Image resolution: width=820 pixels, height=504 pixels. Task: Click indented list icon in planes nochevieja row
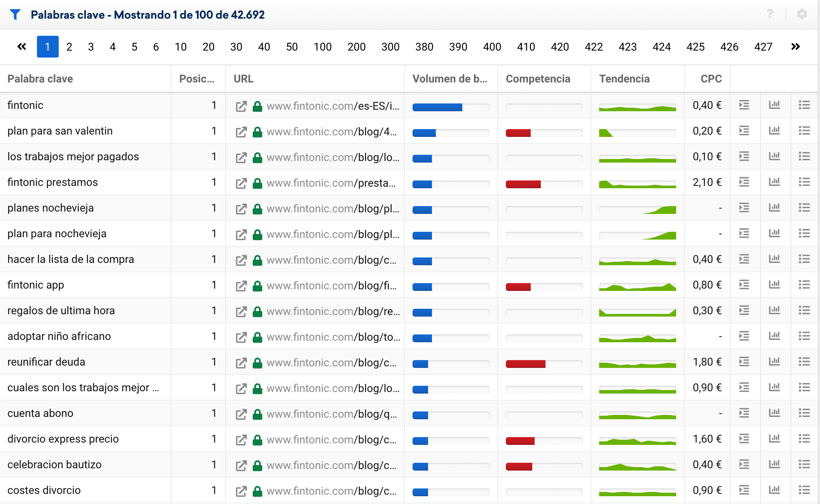tap(744, 208)
